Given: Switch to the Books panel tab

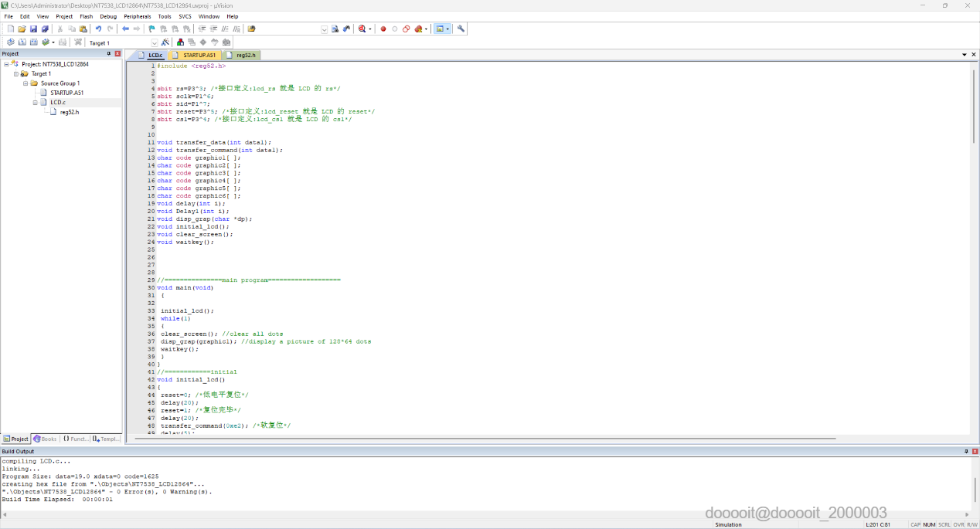Looking at the screenshot, I should coord(45,439).
